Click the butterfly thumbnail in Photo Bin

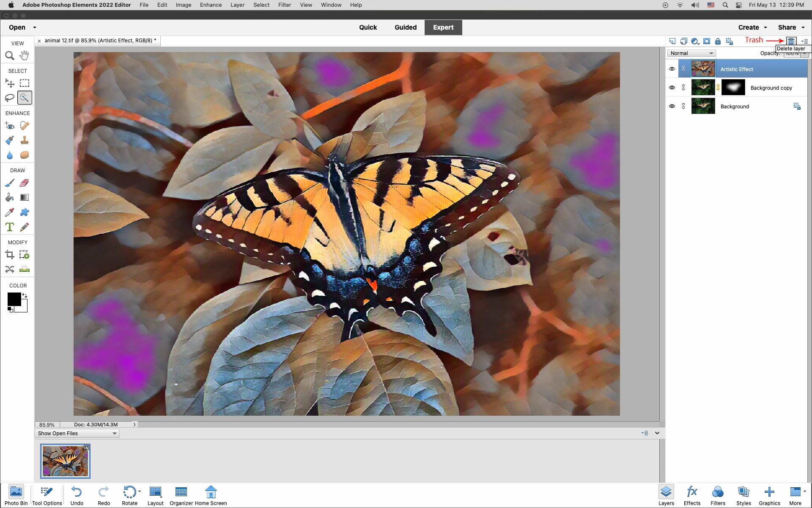pos(65,461)
